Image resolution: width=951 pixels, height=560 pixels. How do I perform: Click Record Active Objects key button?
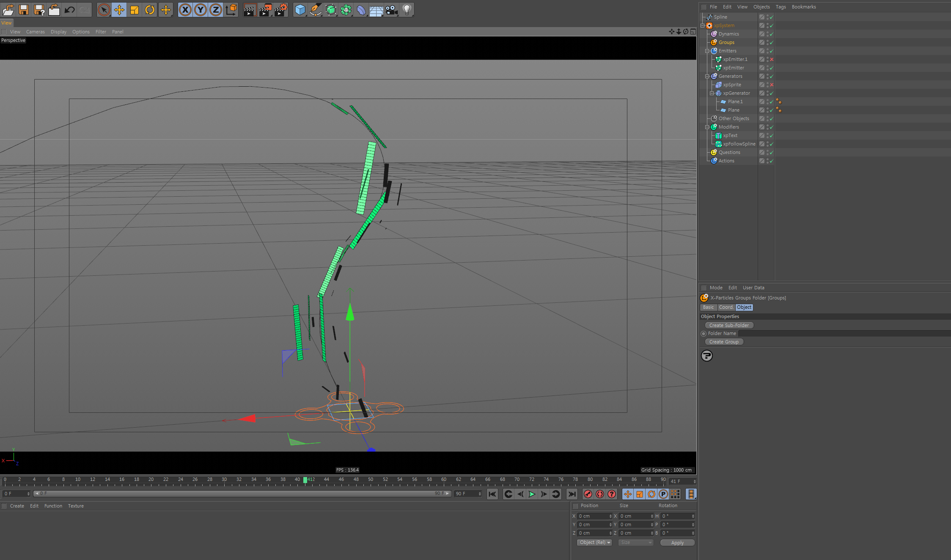coord(588,494)
